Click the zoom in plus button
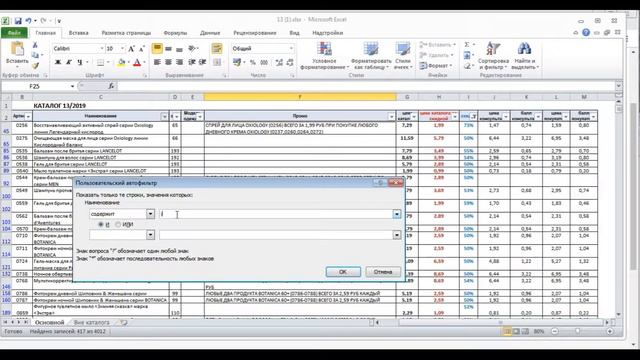Image resolution: width=640 pixels, height=360 pixels. (x=610, y=331)
